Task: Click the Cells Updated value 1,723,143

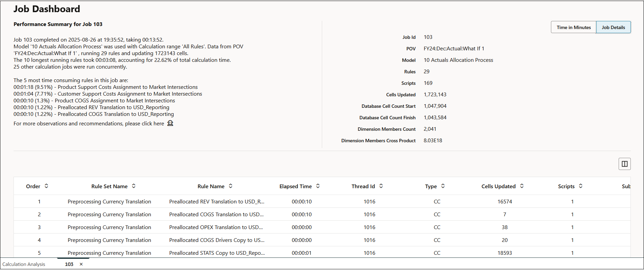Action: click(435, 95)
